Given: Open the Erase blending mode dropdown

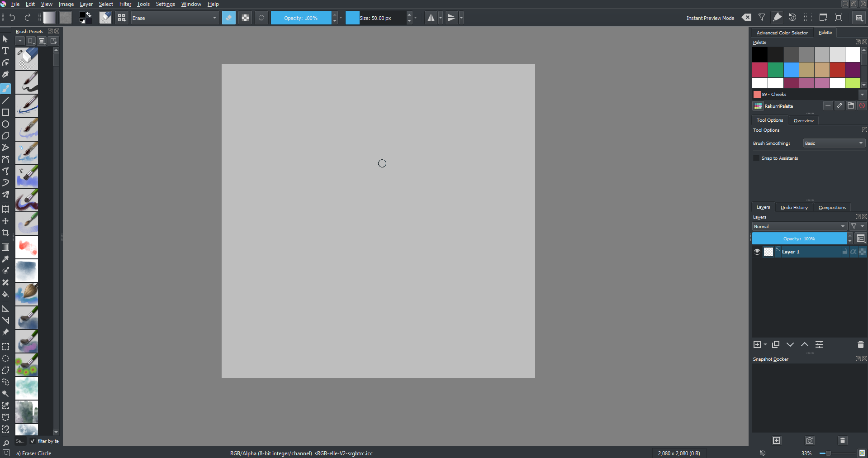Looking at the screenshot, I should (x=175, y=18).
